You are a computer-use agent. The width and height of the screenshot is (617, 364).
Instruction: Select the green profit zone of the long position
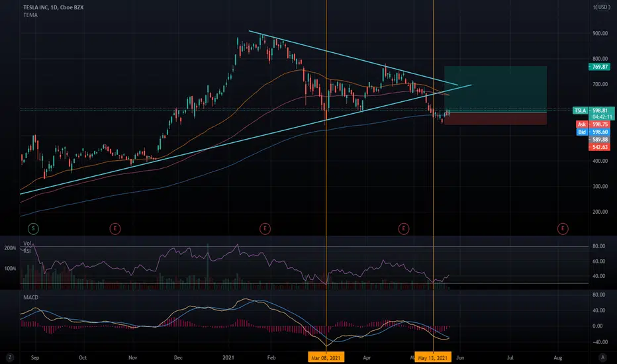tap(495, 89)
